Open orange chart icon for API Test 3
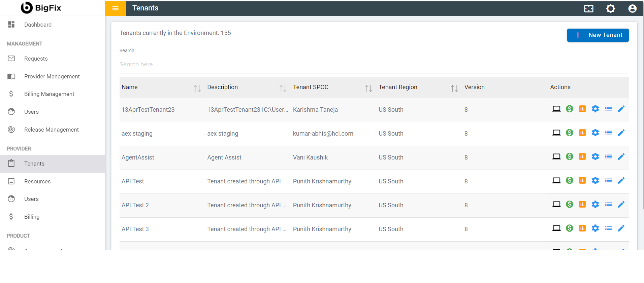Viewport: 644px width, 283px height. click(x=582, y=228)
